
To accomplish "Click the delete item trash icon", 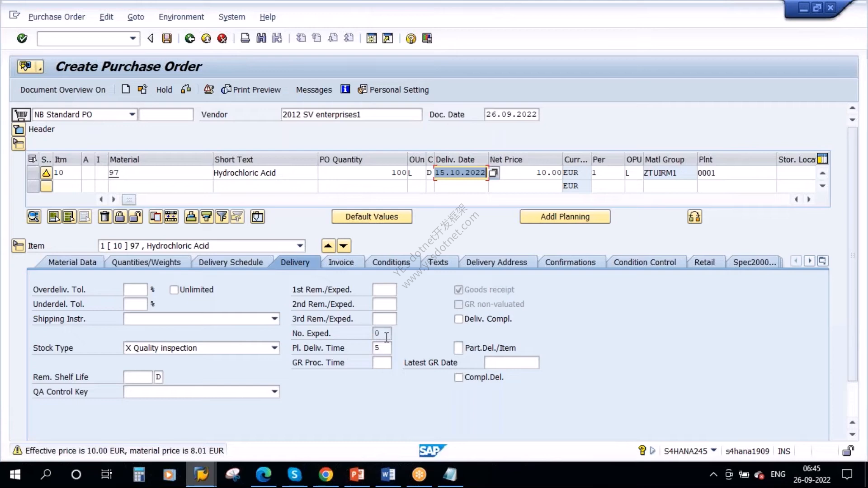I will pyautogui.click(x=104, y=217).
